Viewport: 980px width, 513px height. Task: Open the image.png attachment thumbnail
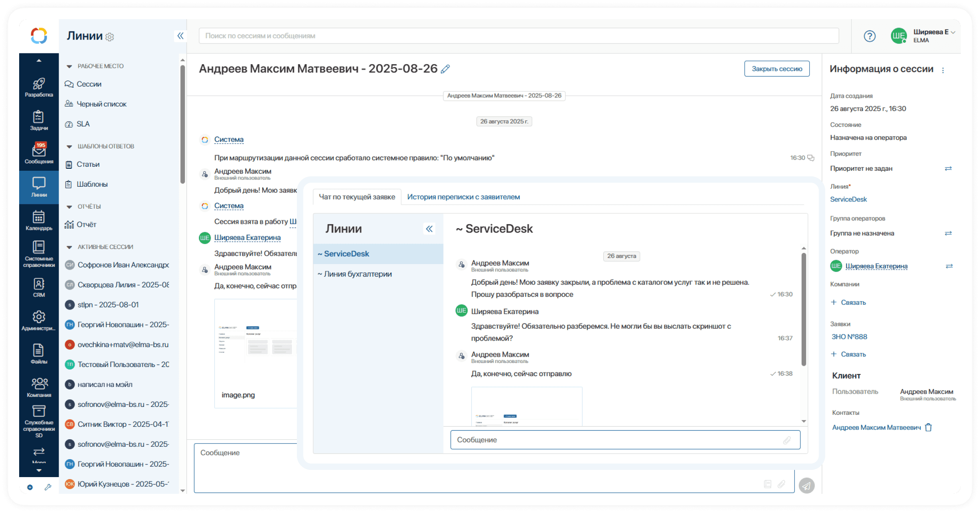255,353
